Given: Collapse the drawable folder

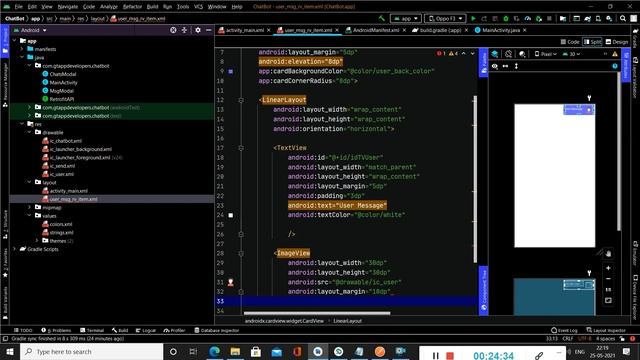Looking at the screenshot, I should [29, 132].
